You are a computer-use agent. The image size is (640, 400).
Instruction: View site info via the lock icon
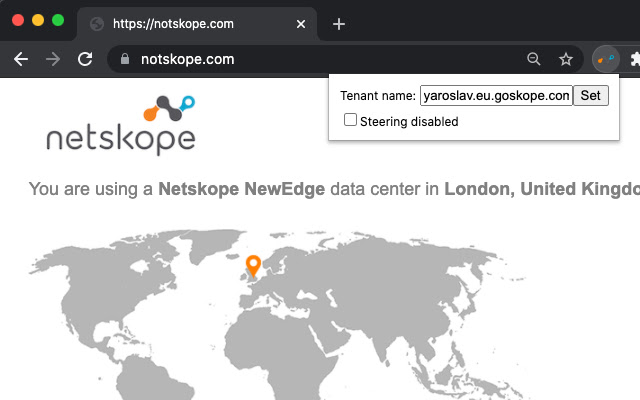[125, 59]
